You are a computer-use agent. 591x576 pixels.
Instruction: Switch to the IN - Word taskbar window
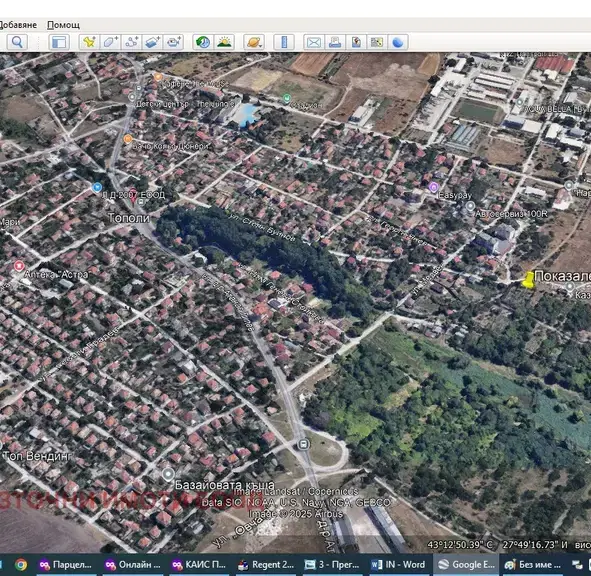[400, 564]
